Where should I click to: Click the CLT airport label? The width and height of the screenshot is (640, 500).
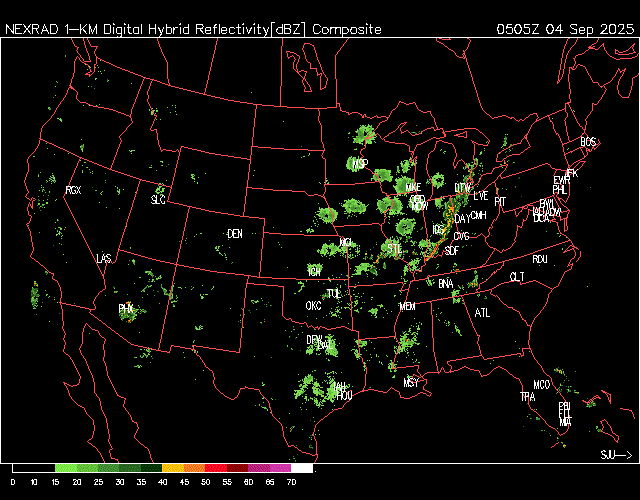click(x=517, y=277)
